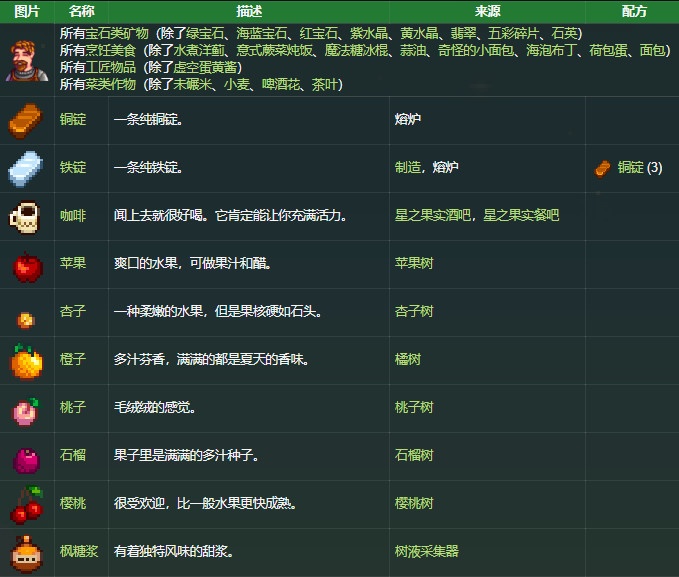Open the 枫糖浆 name link

[x=79, y=551]
